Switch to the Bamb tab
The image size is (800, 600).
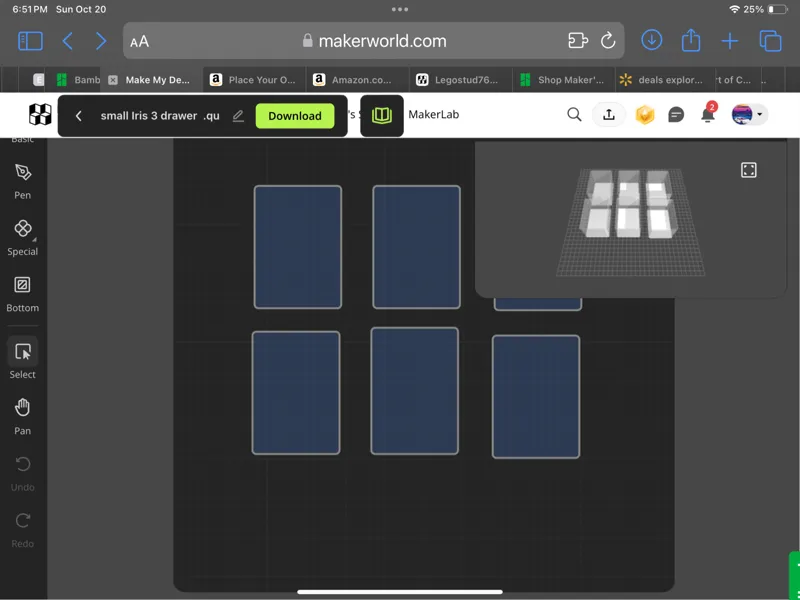coord(76,80)
